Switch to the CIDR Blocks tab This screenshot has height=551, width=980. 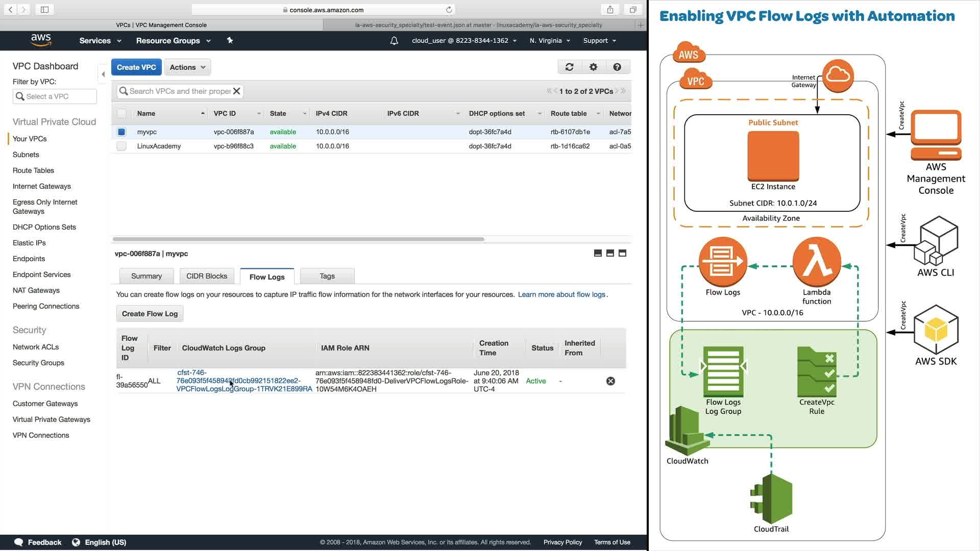207,276
